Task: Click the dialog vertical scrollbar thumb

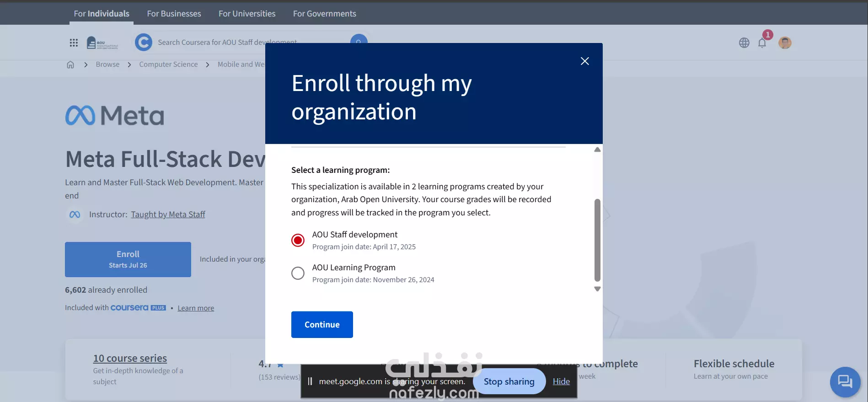Action: tap(597, 240)
